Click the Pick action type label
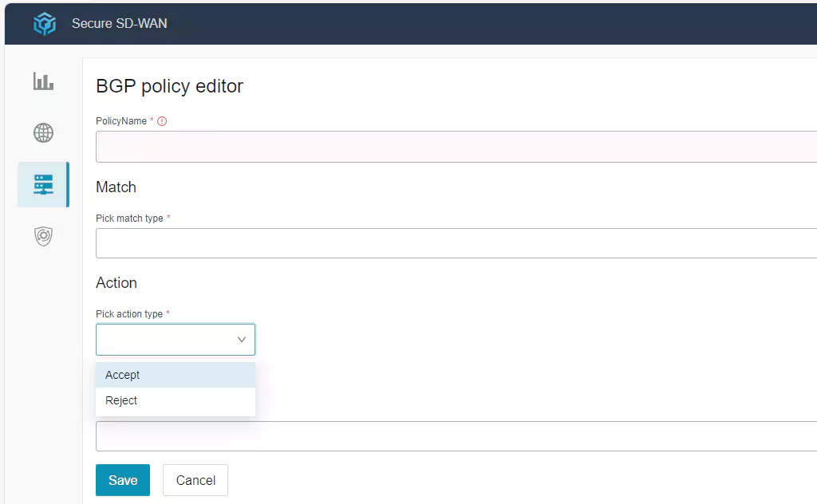This screenshot has height=504, width=817. 129,314
